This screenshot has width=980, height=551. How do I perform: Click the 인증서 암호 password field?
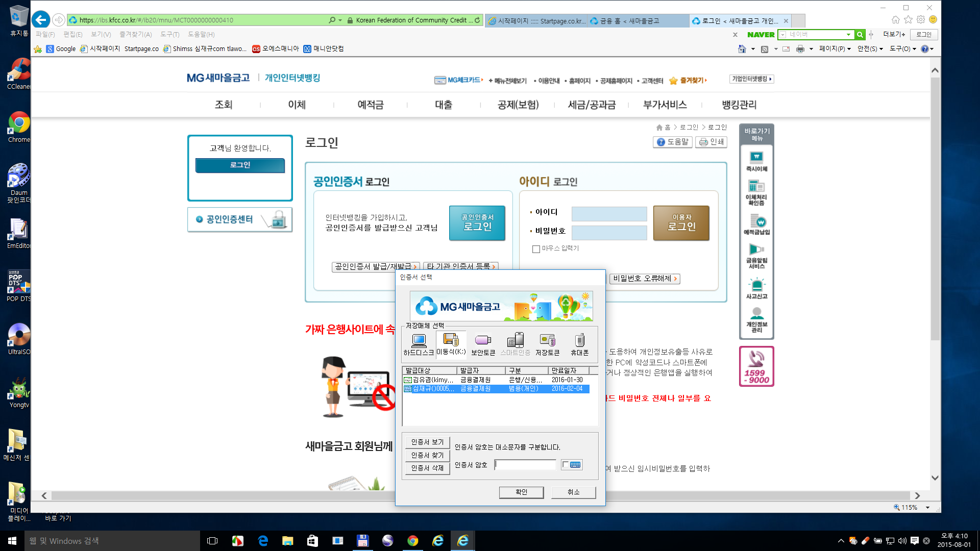(x=525, y=464)
